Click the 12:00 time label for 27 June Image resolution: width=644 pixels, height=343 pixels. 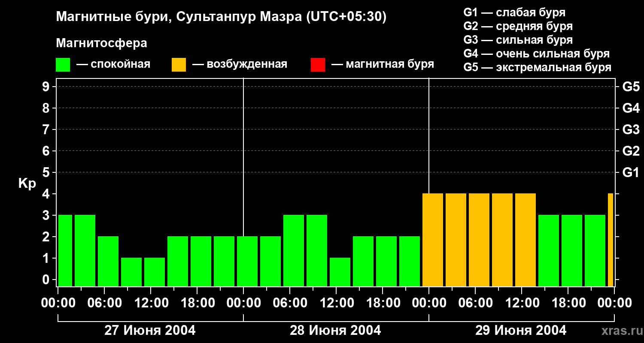tap(151, 303)
